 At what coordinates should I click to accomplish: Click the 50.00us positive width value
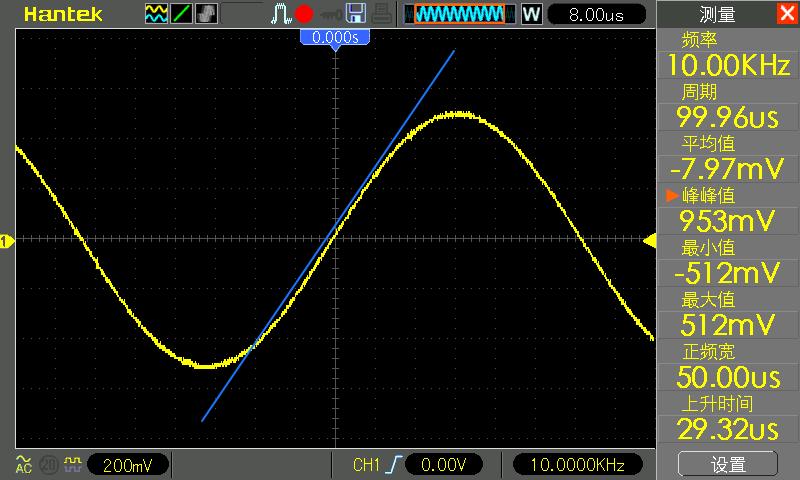tap(728, 377)
